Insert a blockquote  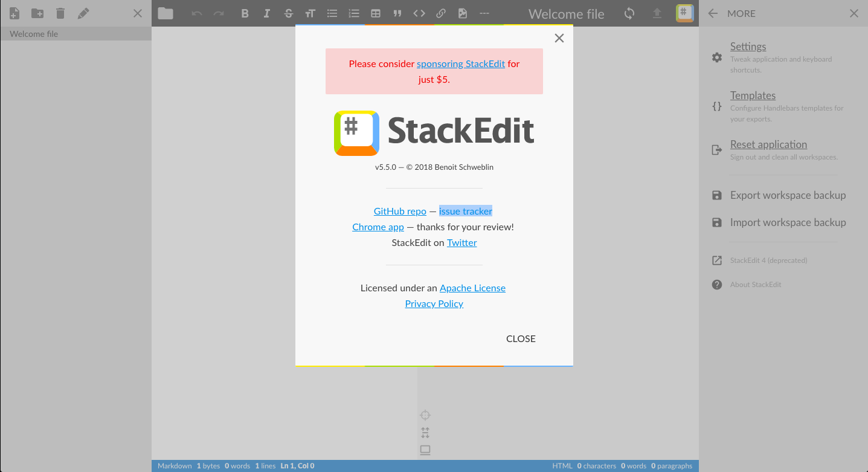(x=397, y=13)
